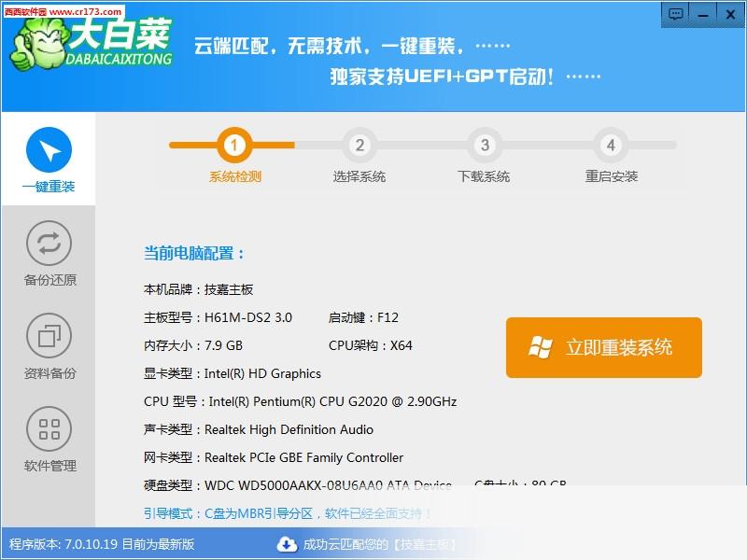The image size is (747, 560).
Task: Click the 独家支持UEFI+GPT启动 banner text
Action: point(465,77)
